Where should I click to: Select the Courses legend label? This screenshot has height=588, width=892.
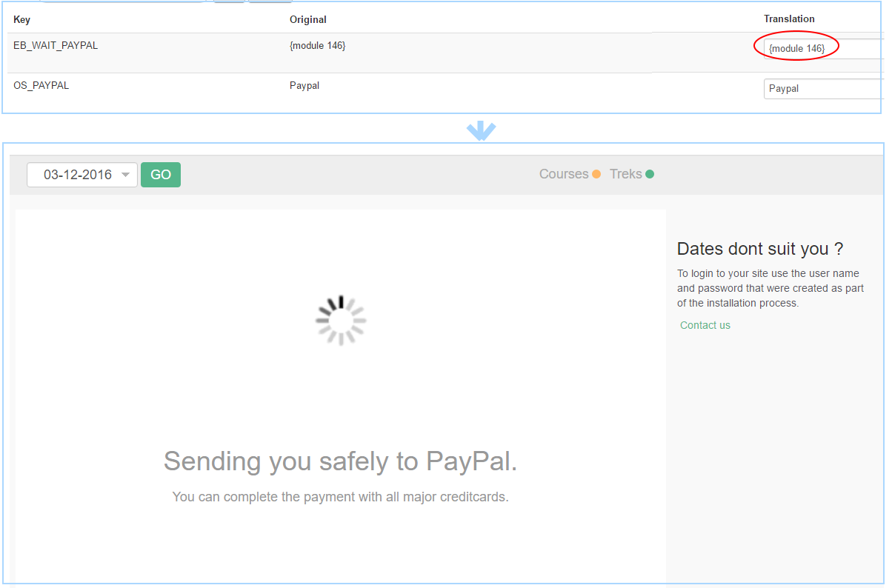tap(563, 174)
